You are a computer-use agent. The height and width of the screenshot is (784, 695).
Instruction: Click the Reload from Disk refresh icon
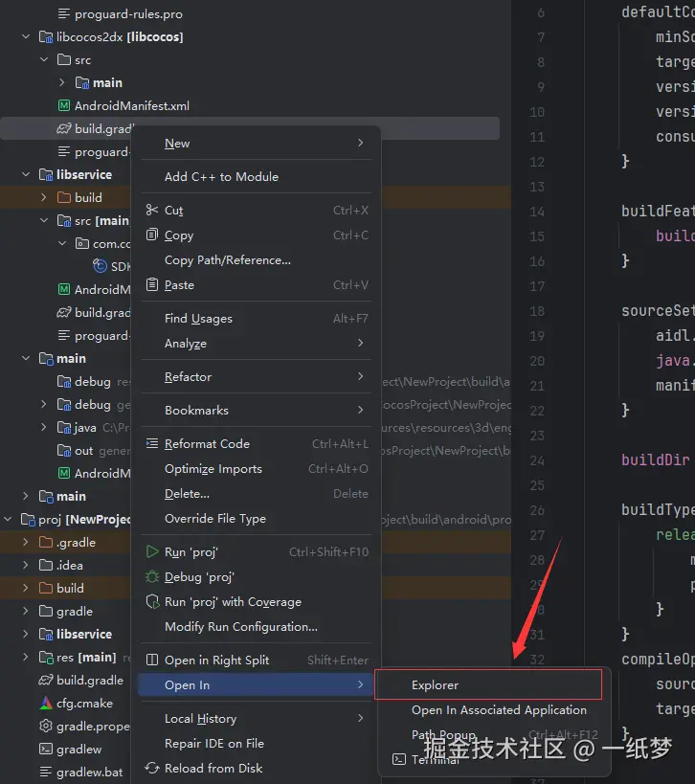[x=152, y=768]
